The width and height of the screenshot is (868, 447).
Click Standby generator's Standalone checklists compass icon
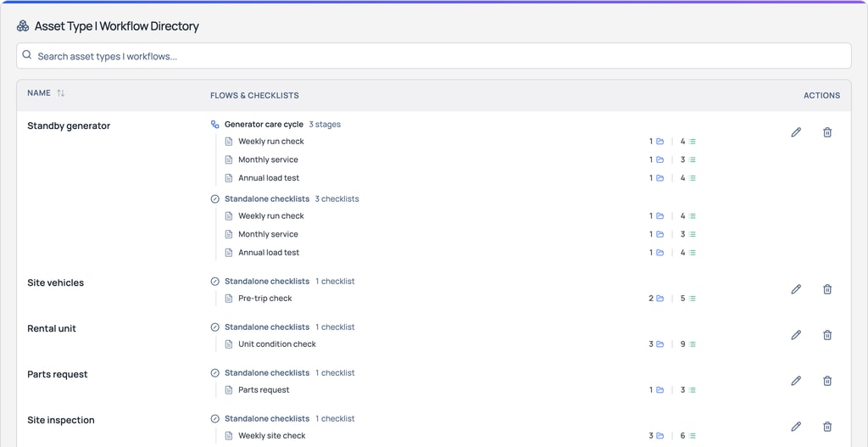[x=215, y=198]
